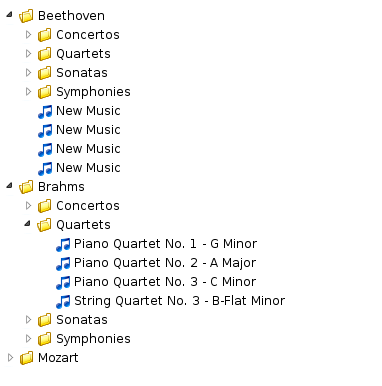Click music note icon of Piano Quartet No. 3
382x386 pixels.
point(63,282)
